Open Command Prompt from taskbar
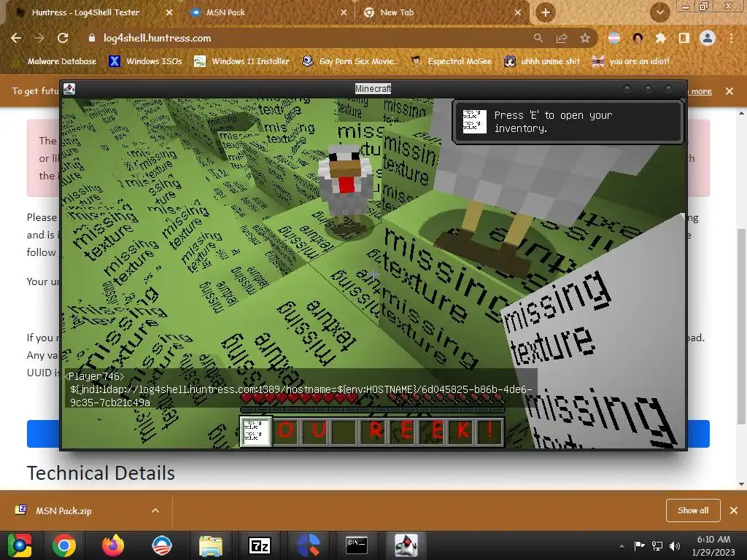The image size is (747, 560). tap(356, 545)
